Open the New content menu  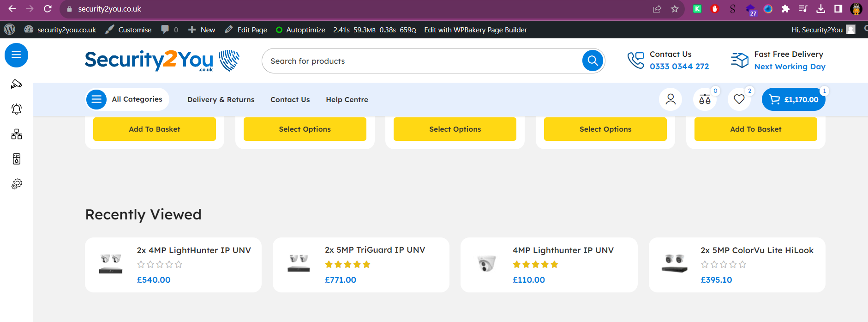tap(202, 30)
